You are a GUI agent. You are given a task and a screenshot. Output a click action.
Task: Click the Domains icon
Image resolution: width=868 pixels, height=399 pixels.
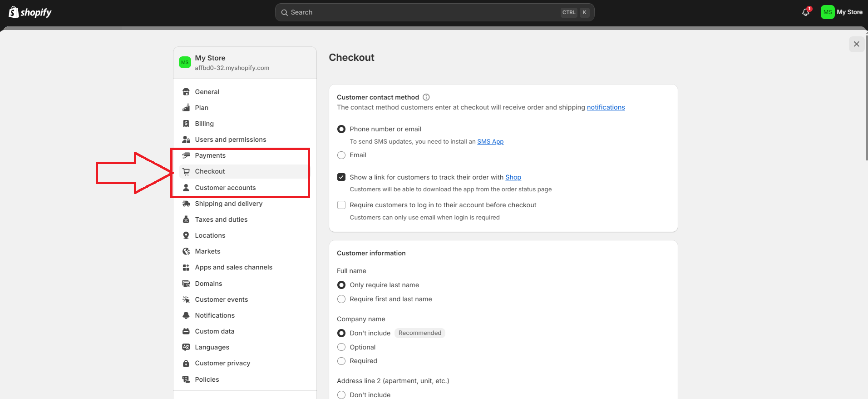pos(186,284)
